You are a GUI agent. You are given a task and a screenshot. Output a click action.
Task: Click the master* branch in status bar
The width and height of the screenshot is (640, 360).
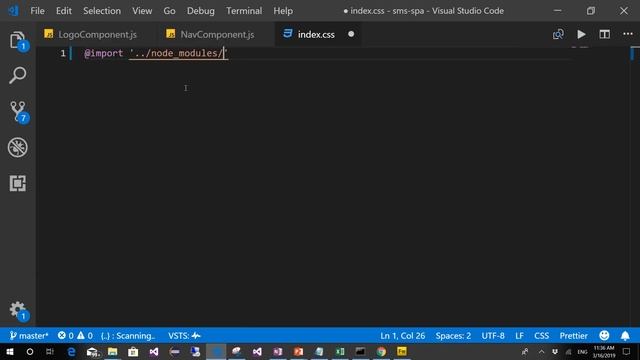[29, 336]
